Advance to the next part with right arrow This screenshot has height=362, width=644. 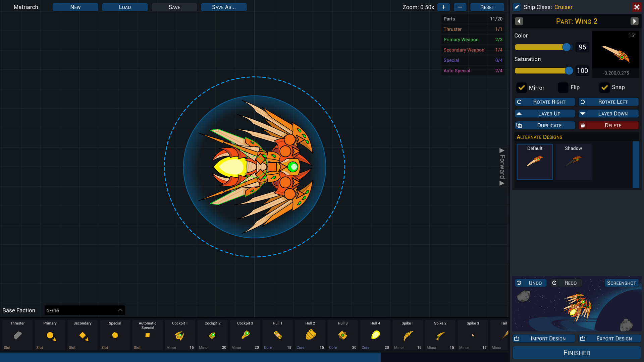coord(634,21)
